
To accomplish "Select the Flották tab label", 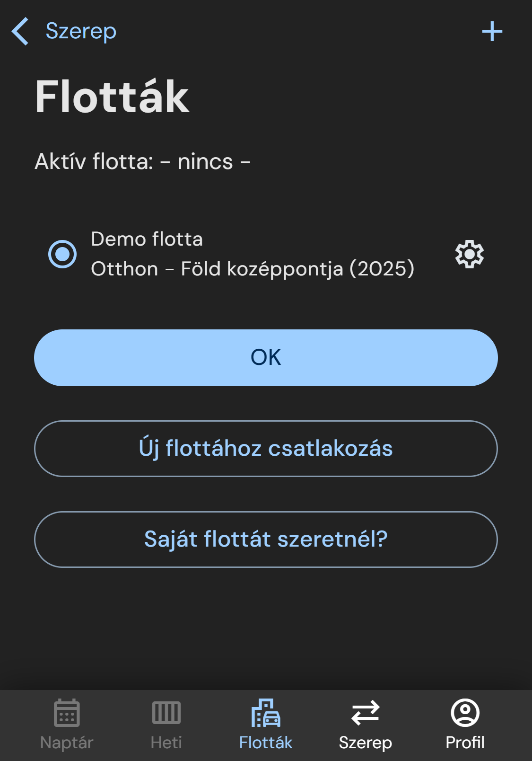I will (x=266, y=743).
